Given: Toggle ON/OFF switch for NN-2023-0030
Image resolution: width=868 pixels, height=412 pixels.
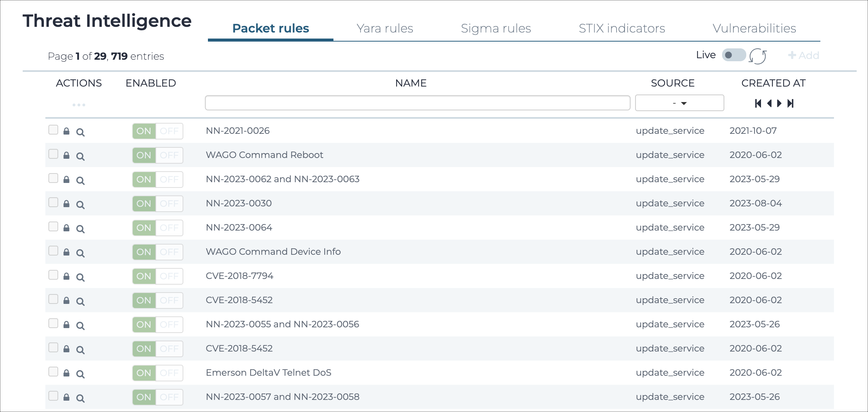Looking at the screenshot, I should pyautogui.click(x=158, y=204).
